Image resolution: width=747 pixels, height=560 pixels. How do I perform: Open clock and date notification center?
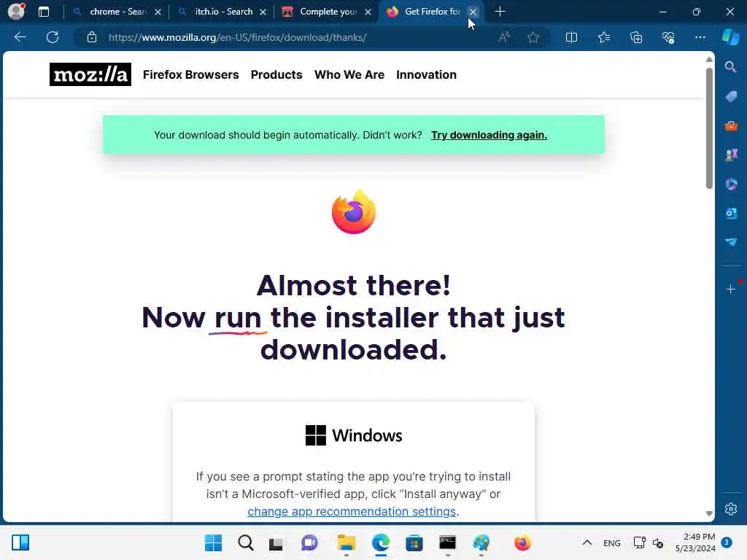695,542
